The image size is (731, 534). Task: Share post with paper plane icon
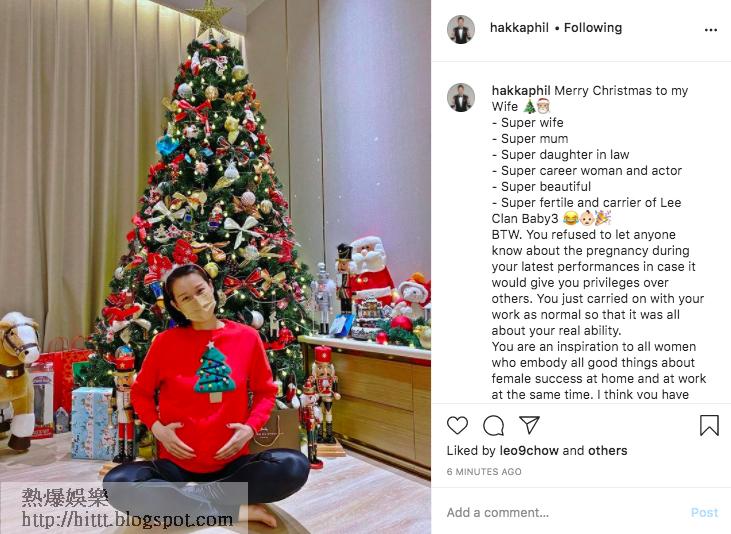click(529, 424)
